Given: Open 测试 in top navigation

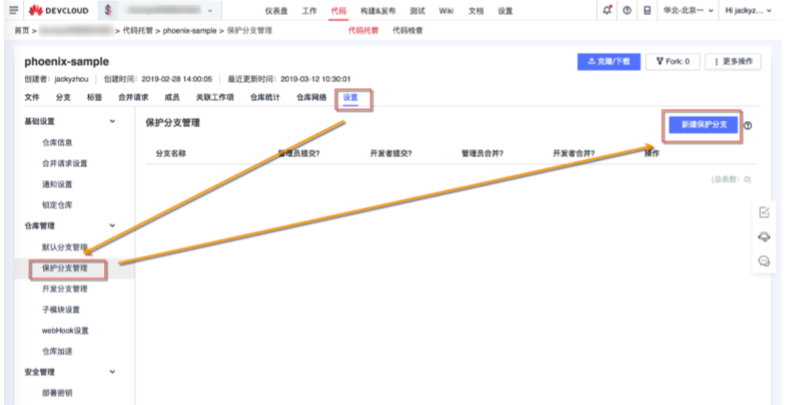Looking at the screenshot, I should [x=417, y=11].
